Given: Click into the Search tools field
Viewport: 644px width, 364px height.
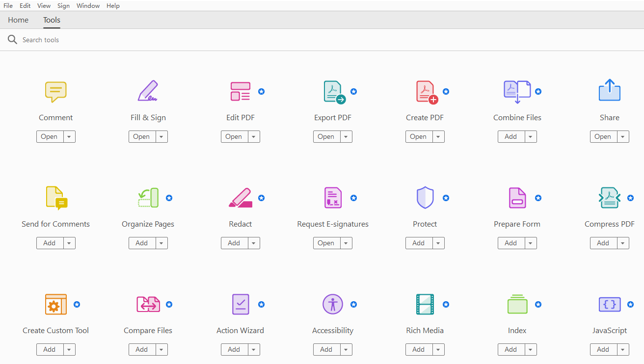Looking at the screenshot, I should click(322, 40).
